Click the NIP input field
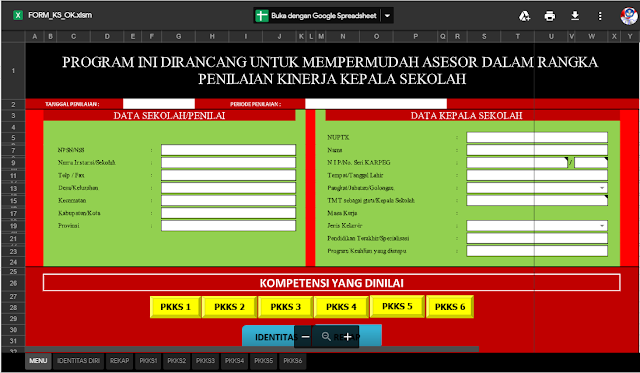Screen dimensions: 640x373 (x=517, y=162)
